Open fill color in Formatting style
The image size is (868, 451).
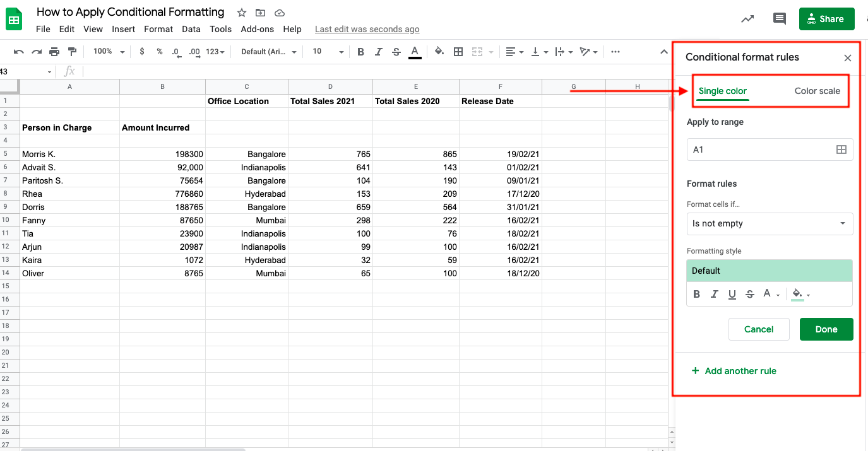click(x=800, y=295)
